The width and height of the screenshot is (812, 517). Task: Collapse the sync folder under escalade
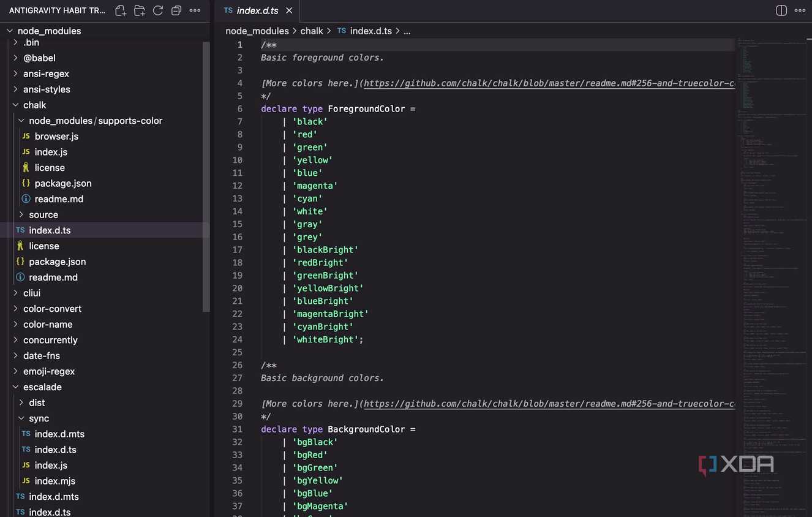(105, 418)
